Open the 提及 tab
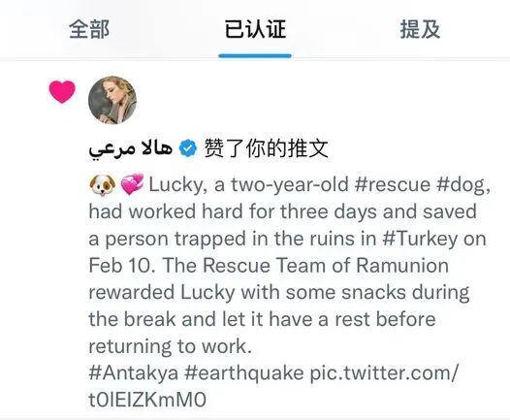Viewport: 510px width, 420px height. (420, 29)
